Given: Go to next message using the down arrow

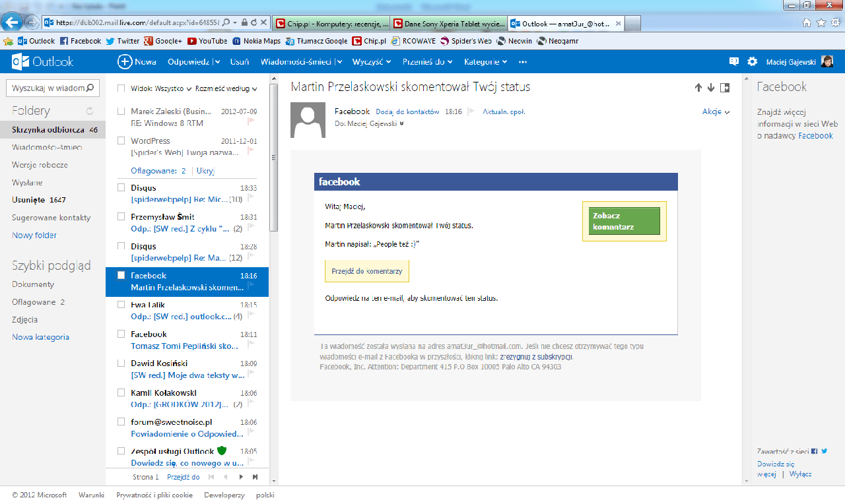Looking at the screenshot, I should pyautogui.click(x=712, y=86).
